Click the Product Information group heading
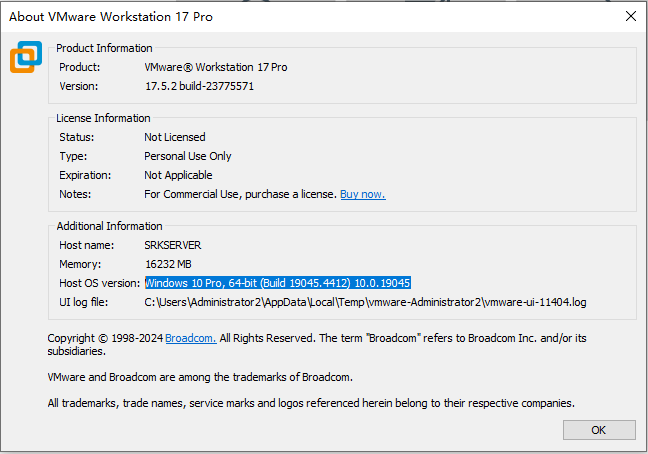The width and height of the screenshot is (648, 454). coord(104,48)
